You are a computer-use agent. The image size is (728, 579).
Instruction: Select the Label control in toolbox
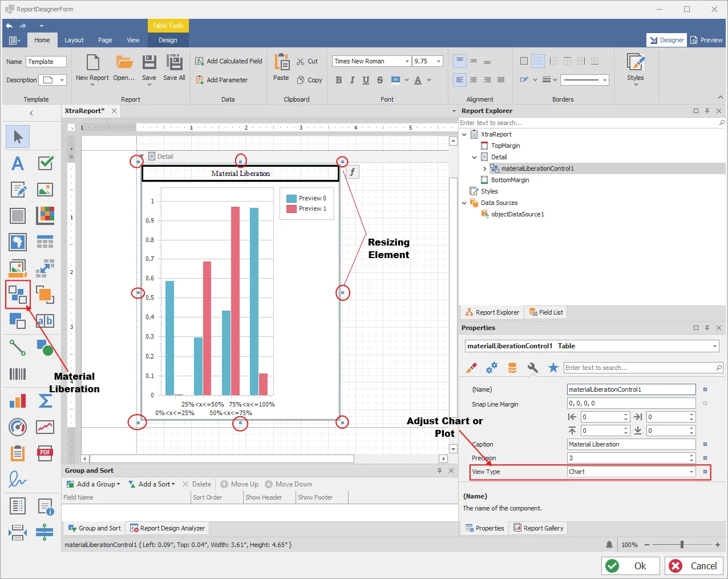[x=18, y=164]
